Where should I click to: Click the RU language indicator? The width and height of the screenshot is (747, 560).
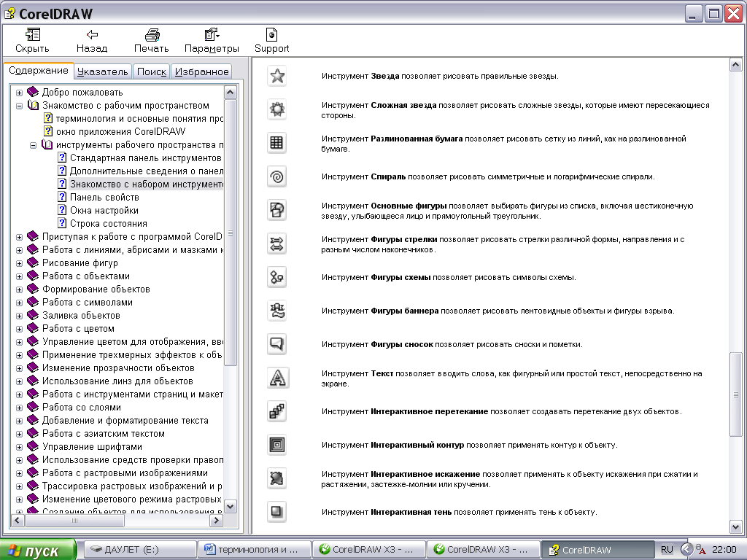[x=667, y=550]
